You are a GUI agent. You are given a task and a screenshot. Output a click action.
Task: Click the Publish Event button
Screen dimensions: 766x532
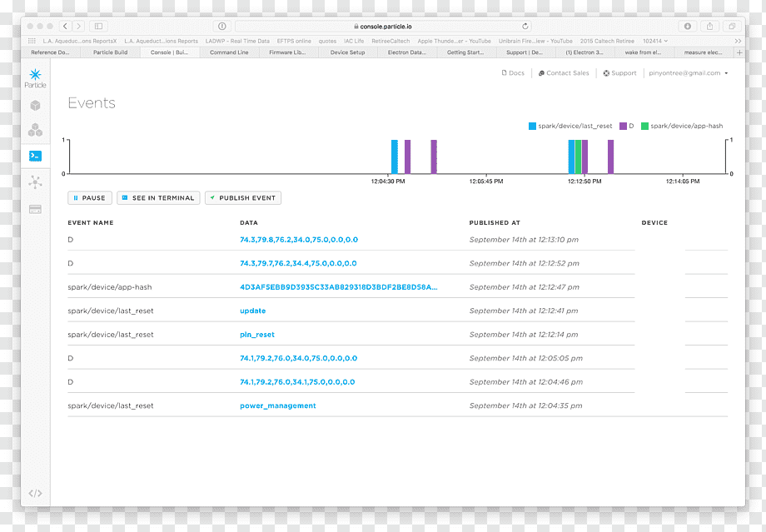243,198
